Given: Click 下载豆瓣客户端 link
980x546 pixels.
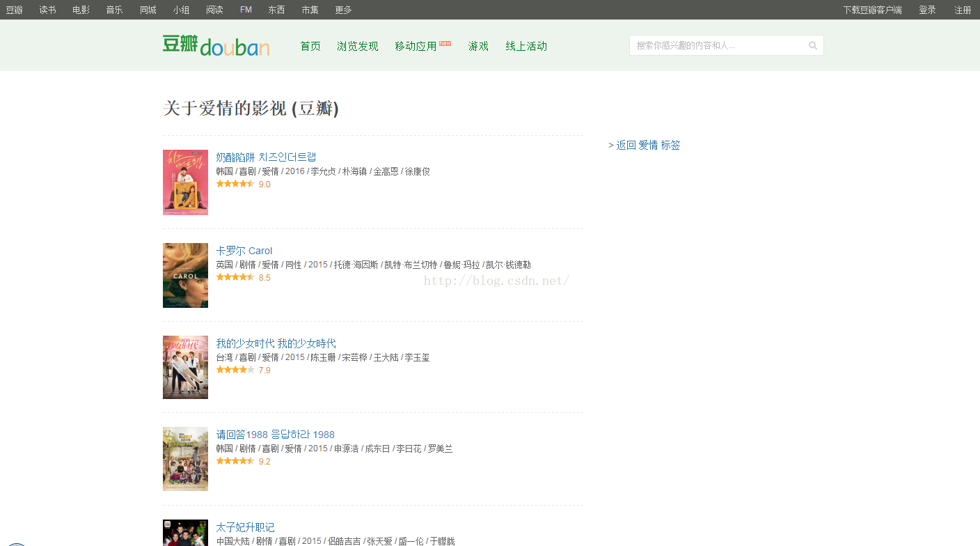Looking at the screenshot, I should (872, 10).
